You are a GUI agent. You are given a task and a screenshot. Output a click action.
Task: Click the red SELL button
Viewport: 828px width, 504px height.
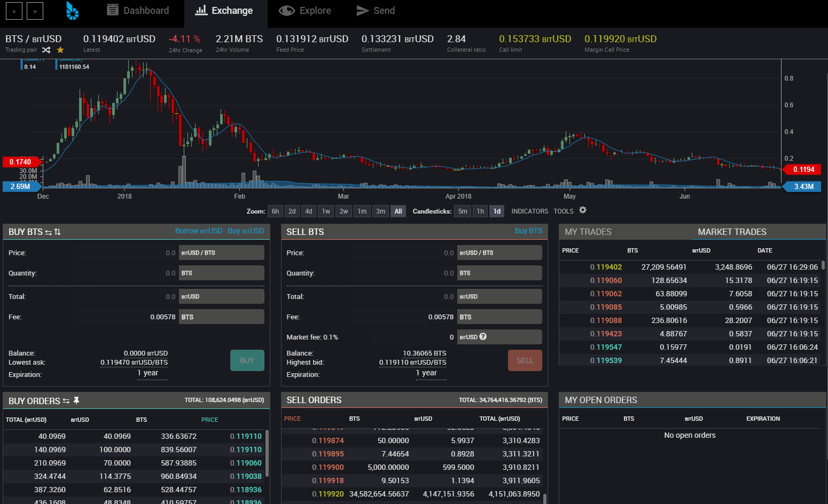point(525,360)
